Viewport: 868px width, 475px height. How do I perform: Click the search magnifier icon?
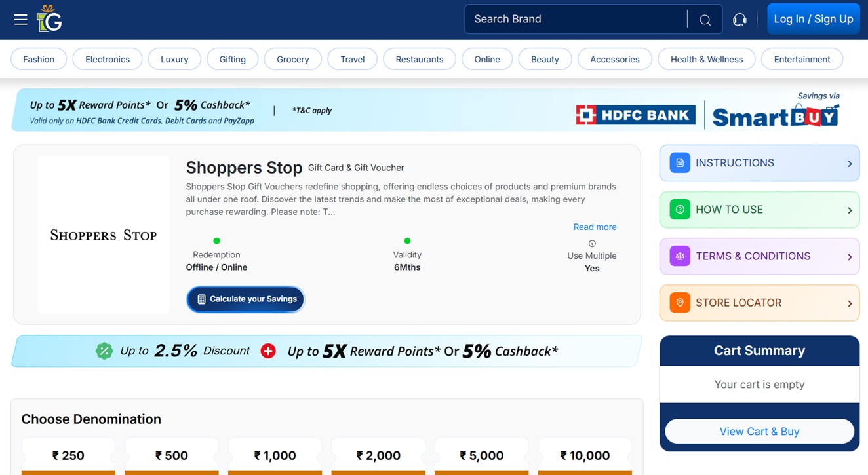tap(705, 20)
